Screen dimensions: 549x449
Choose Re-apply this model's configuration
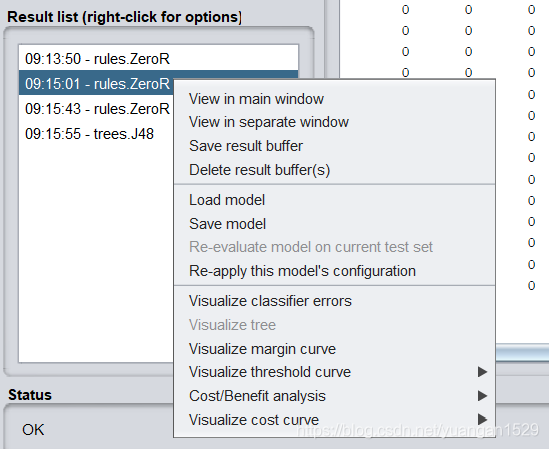[334, 271]
